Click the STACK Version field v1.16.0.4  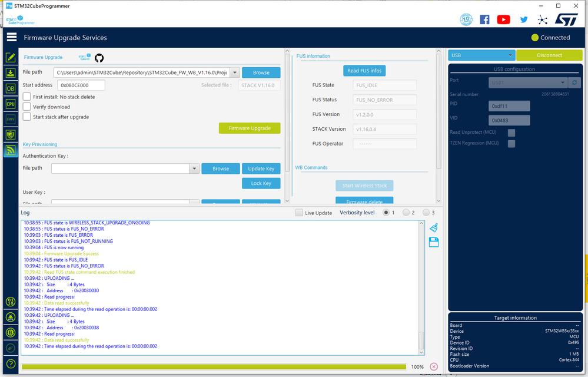click(x=385, y=129)
